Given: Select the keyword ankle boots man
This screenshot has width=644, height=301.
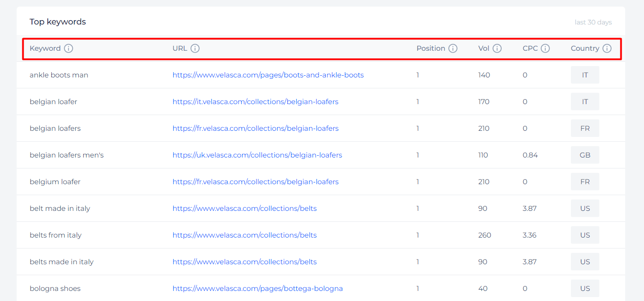Looking at the screenshot, I should 59,75.
